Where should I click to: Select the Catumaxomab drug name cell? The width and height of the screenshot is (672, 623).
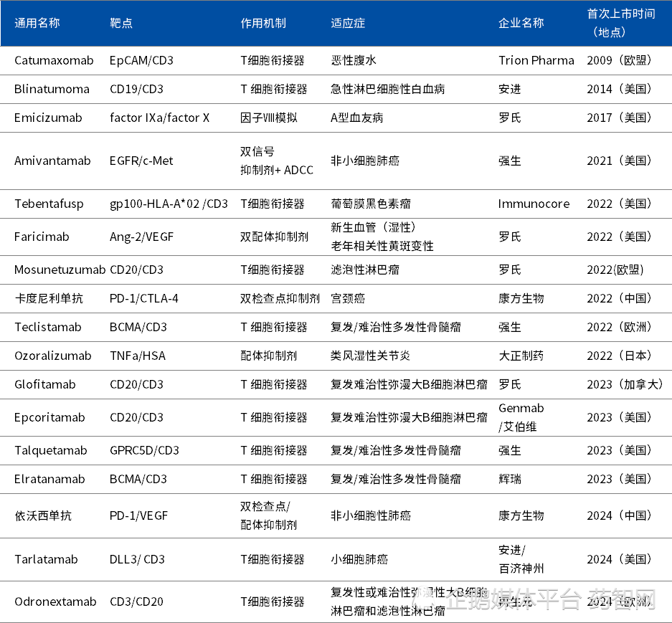pos(54,60)
